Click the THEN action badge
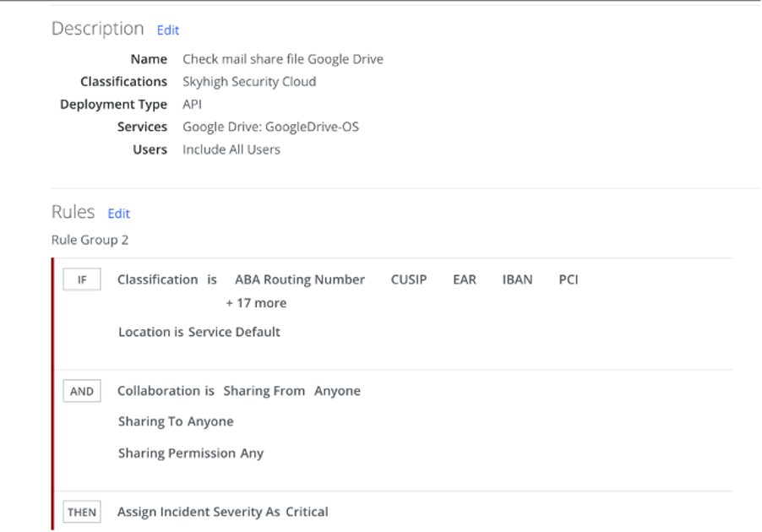Viewport: 762px width, 532px height. point(82,512)
